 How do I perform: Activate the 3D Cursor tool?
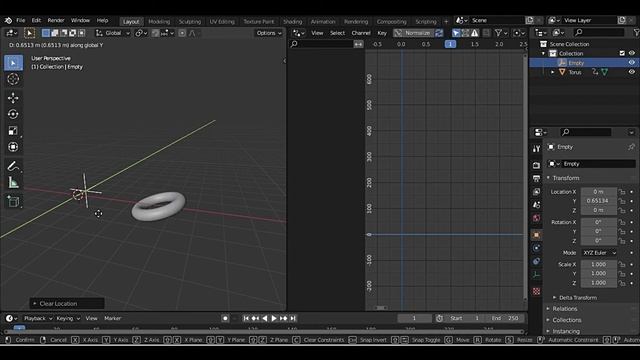[x=13, y=79]
